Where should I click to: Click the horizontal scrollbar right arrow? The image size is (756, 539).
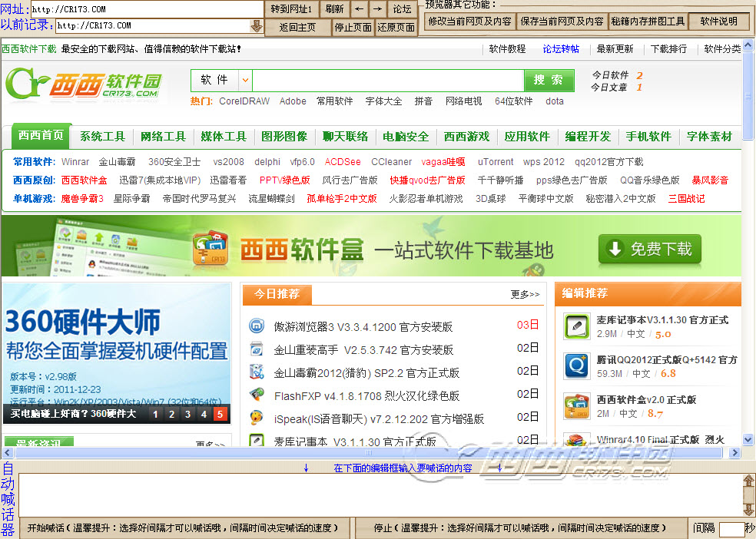pyautogui.click(x=734, y=452)
